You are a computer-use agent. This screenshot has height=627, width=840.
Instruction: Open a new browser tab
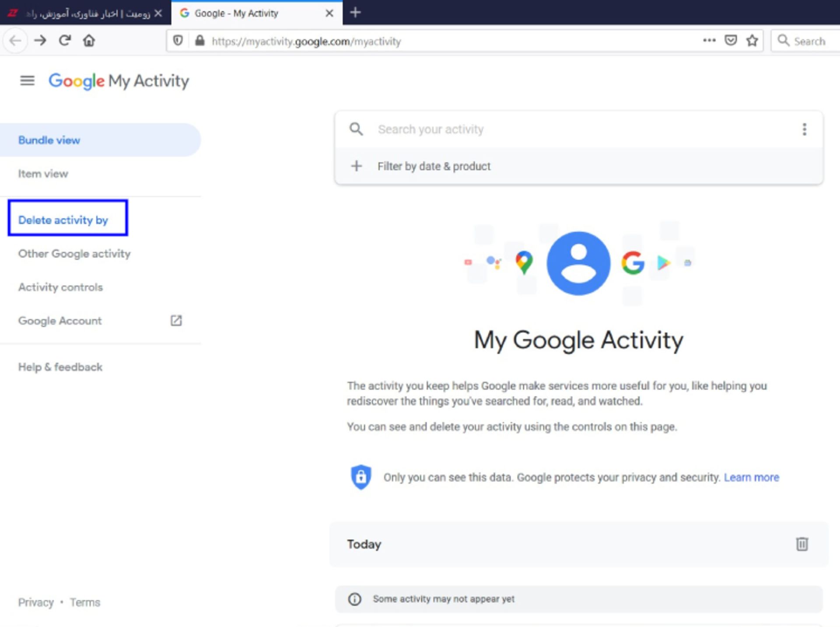click(x=356, y=13)
